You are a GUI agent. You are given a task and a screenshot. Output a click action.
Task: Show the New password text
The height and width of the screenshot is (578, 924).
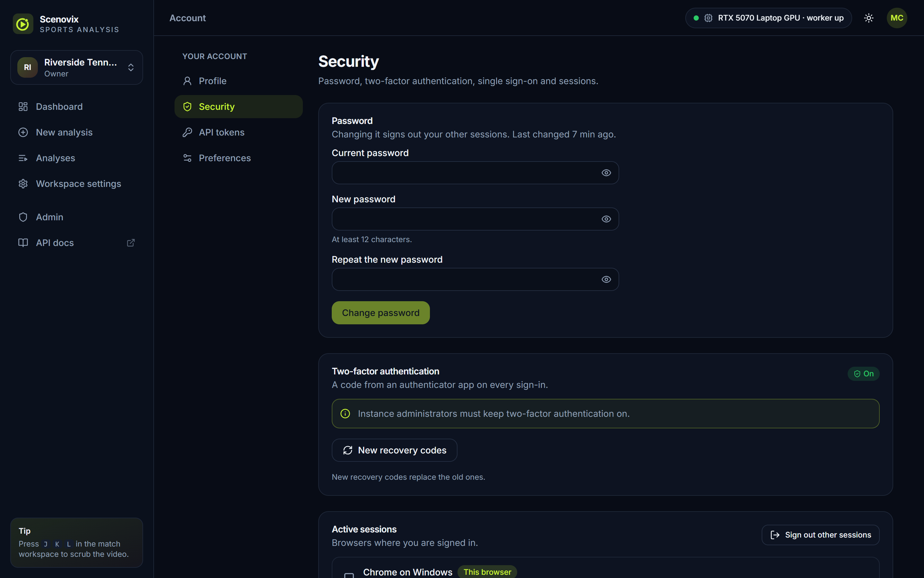click(606, 219)
